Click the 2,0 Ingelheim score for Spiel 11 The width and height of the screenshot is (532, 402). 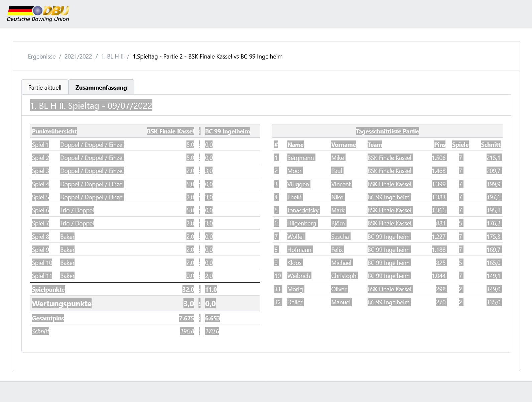click(x=209, y=276)
